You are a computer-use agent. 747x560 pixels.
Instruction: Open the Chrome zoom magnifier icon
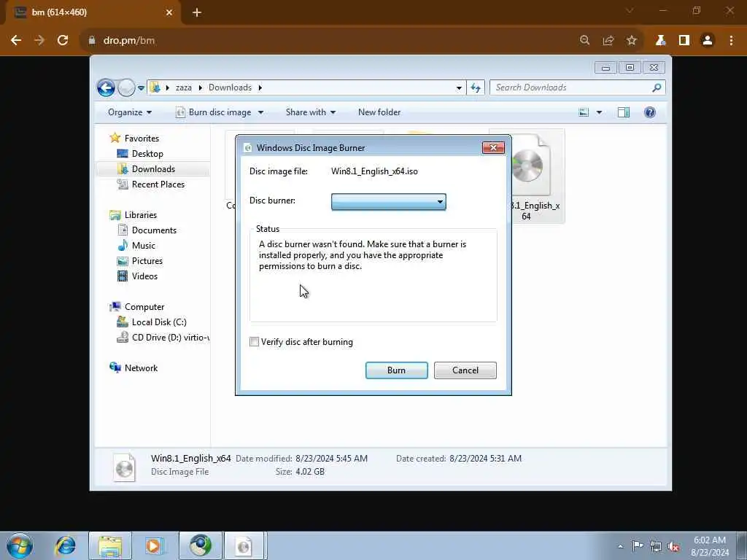coord(584,41)
